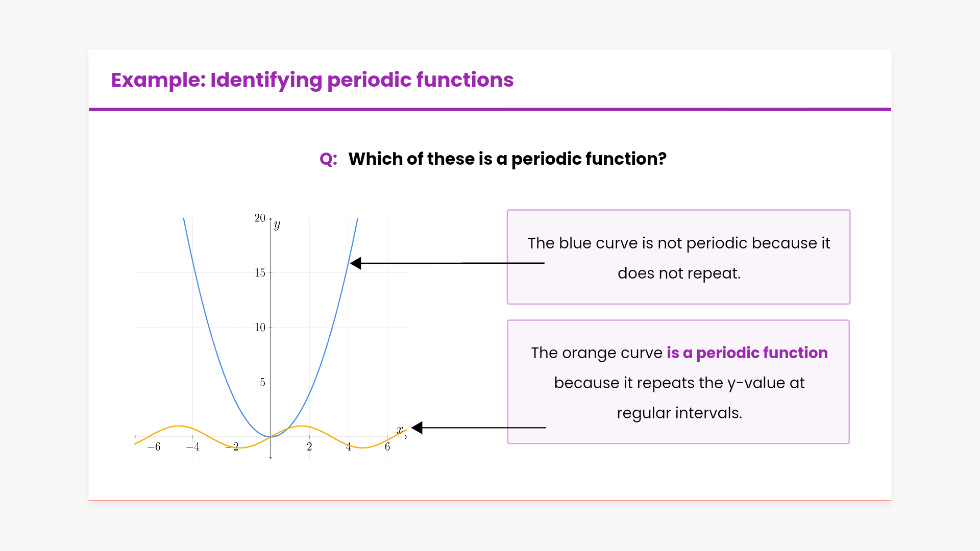The width and height of the screenshot is (980, 551).
Task: Click the bold 'is a periodic function' text
Action: [x=747, y=353]
